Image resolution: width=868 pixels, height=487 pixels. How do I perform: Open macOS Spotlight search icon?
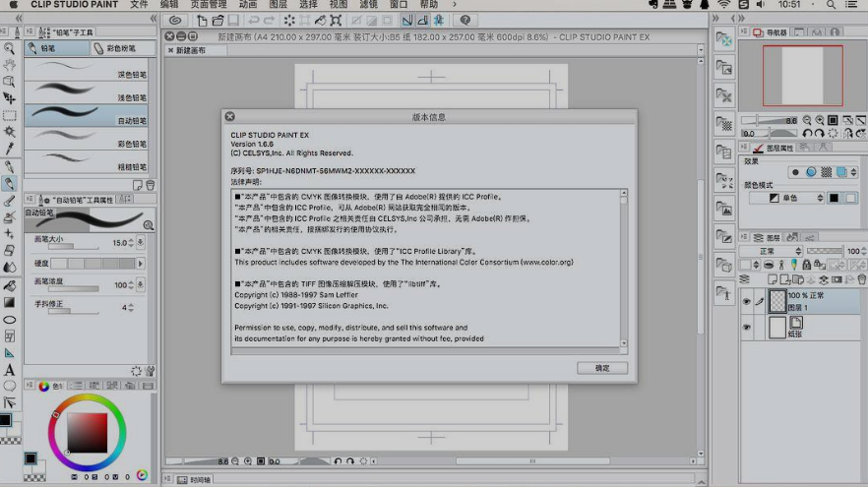[831, 4]
